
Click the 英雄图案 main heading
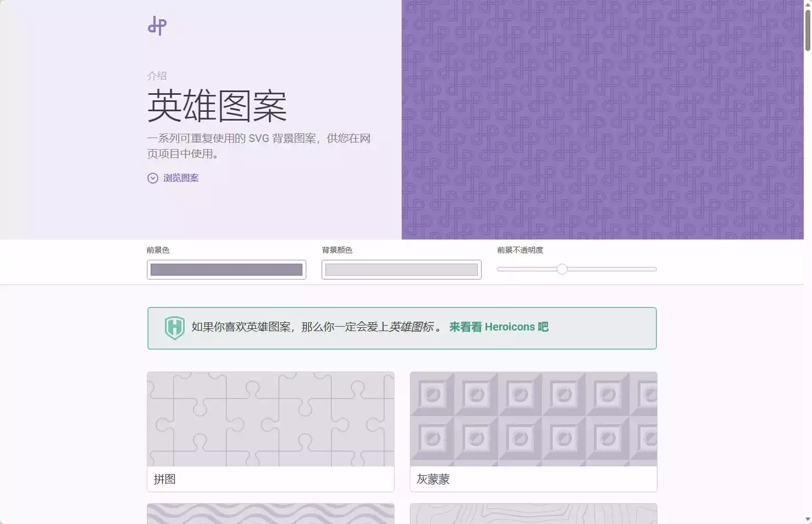coord(217,106)
